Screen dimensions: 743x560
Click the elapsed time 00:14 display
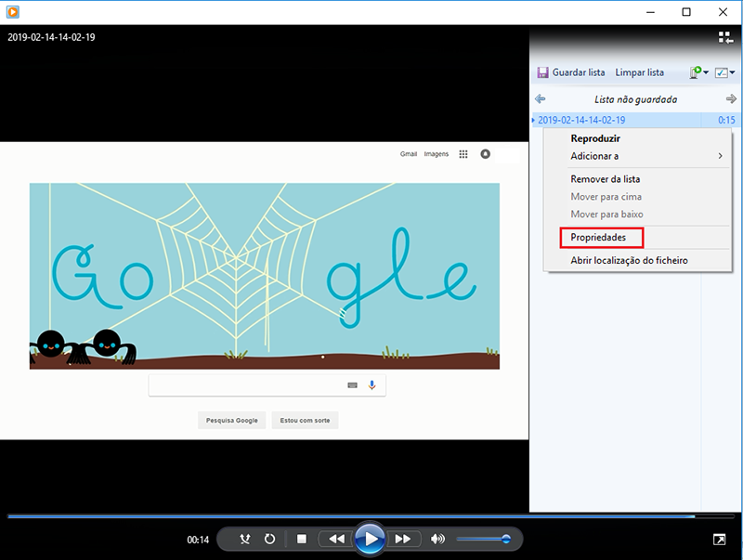click(198, 540)
